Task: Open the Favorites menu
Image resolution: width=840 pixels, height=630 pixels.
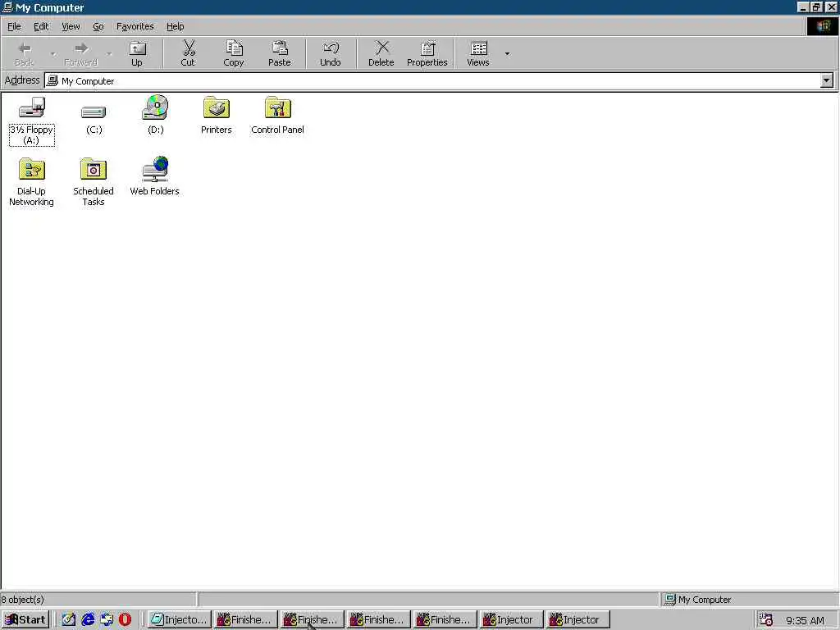Action: coord(135,26)
